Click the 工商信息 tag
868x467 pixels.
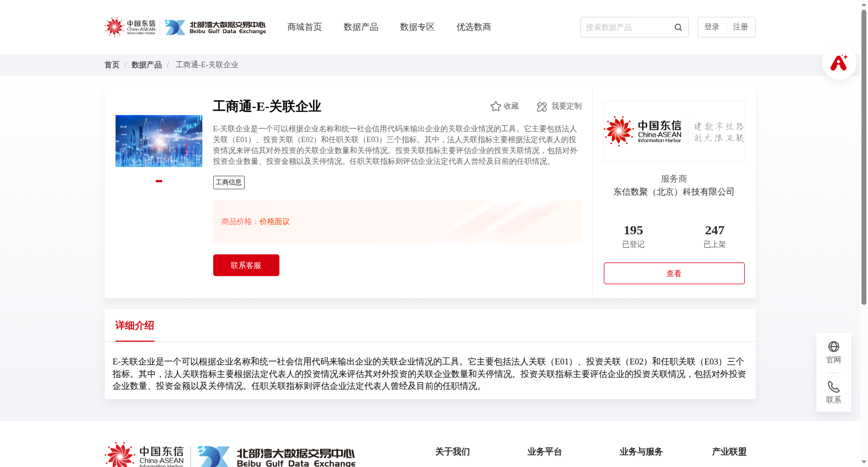[x=229, y=182]
